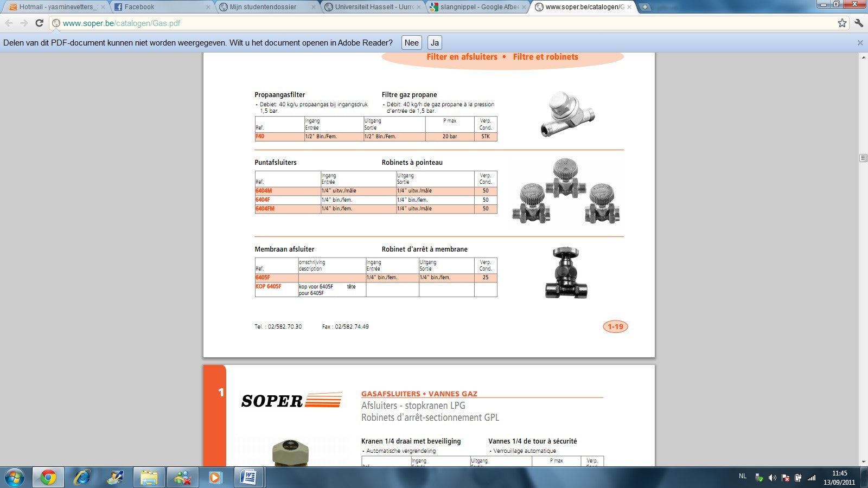
Task: Click the Ja button to open in Adobe Reader
Action: (x=435, y=43)
